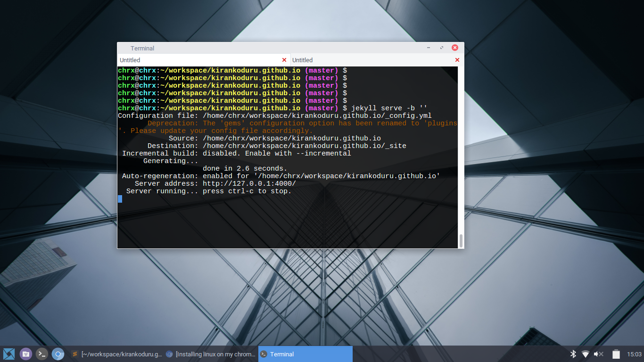Launch the purple file manager icon in taskbar
This screenshot has height=362, width=644.
click(26, 354)
